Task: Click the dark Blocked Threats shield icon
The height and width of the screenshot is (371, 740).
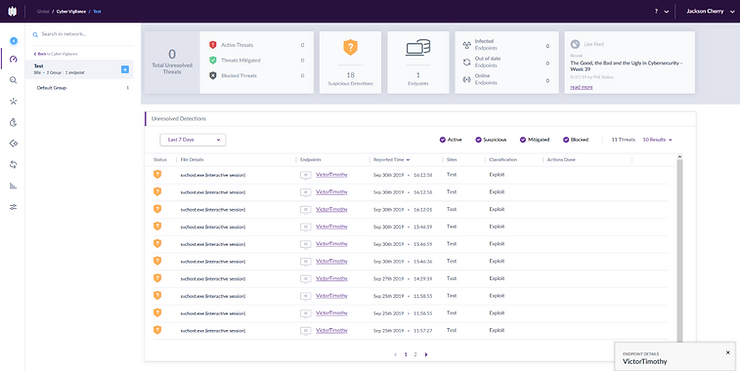Action: 213,76
